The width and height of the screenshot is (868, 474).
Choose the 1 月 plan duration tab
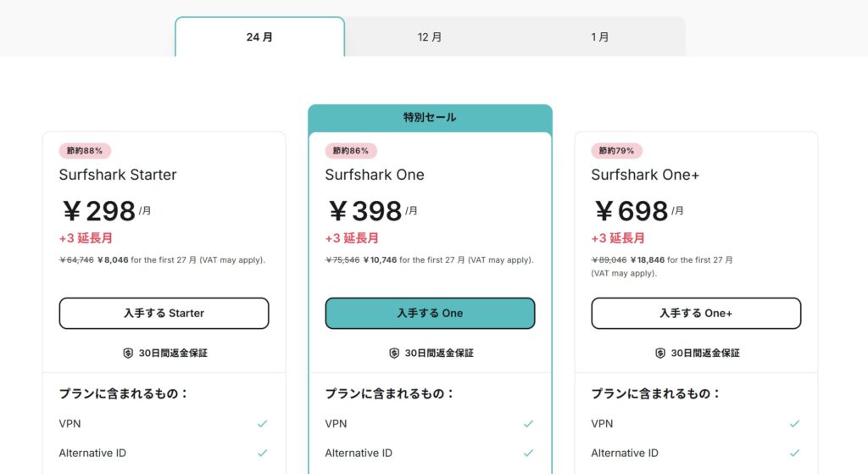(x=600, y=37)
